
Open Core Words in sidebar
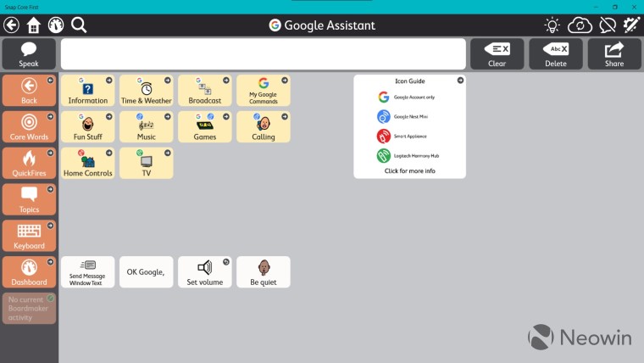pos(29,126)
